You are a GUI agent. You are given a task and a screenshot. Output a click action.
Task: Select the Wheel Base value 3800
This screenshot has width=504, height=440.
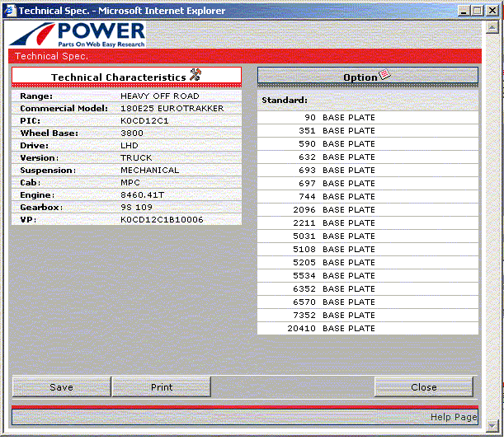coord(132,133)
